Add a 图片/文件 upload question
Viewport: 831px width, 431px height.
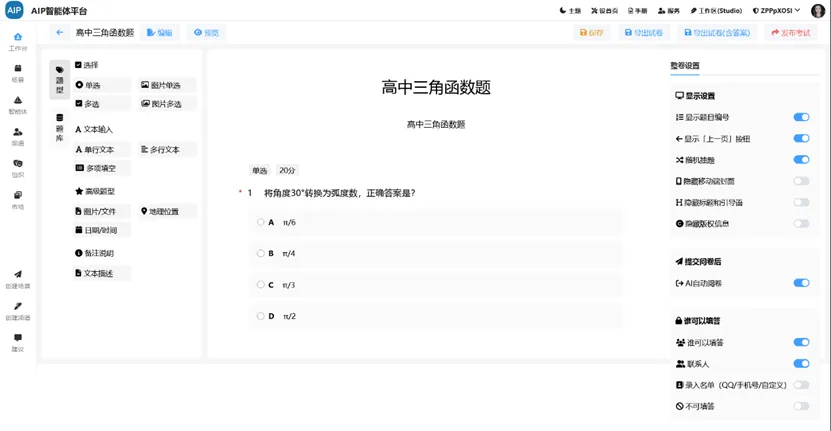[x=102, y=211]
